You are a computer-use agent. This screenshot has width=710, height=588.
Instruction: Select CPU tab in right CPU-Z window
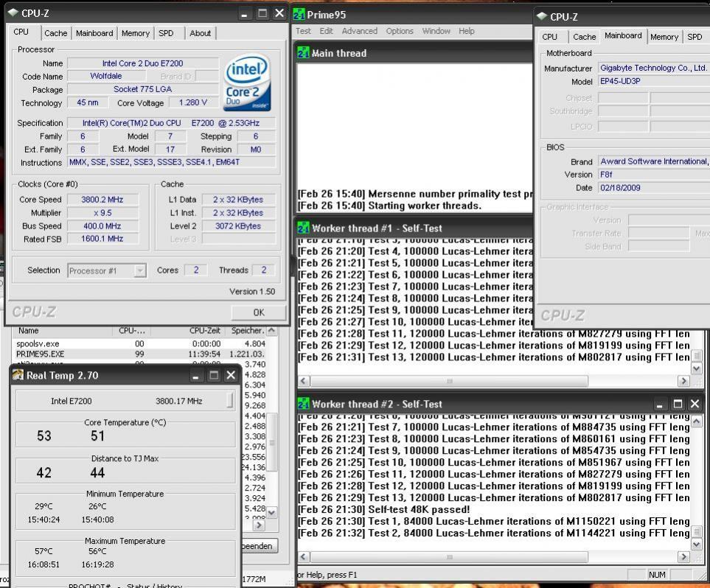coord(550,37)
